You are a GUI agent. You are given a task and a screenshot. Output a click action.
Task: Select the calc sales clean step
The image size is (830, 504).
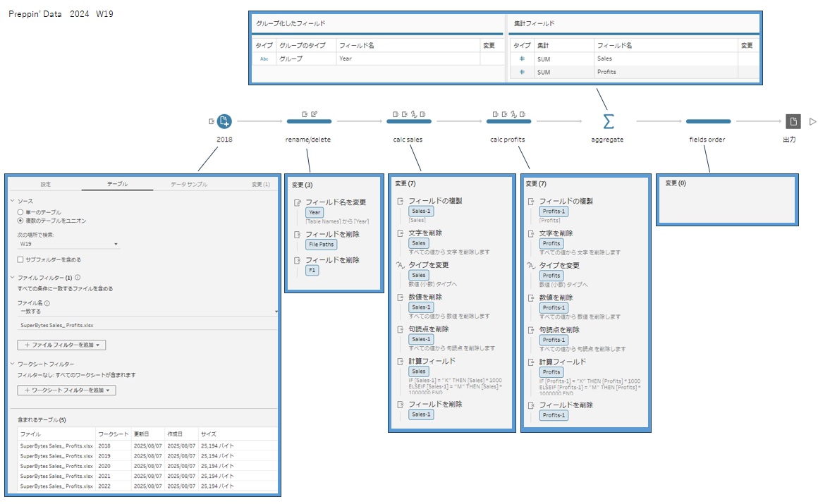(408, 121)
